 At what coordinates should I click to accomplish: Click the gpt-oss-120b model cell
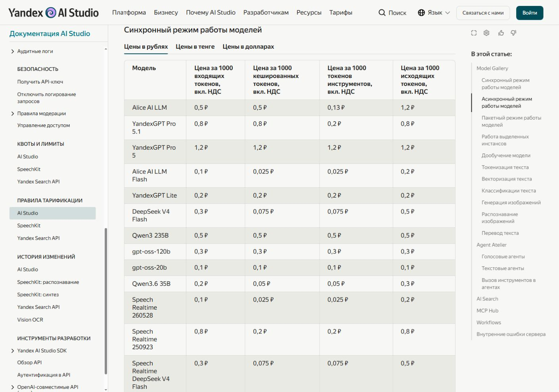click(x=155, y=252)
